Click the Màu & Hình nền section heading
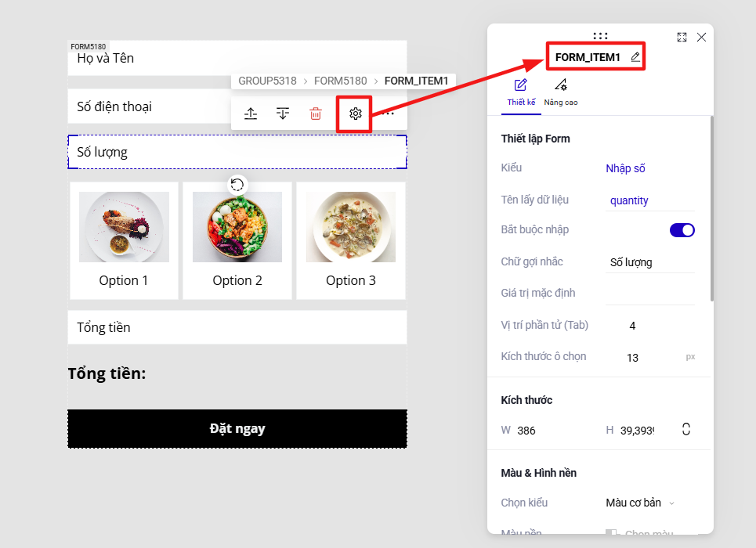Screen dimensions: 756x548 (538, 473)
